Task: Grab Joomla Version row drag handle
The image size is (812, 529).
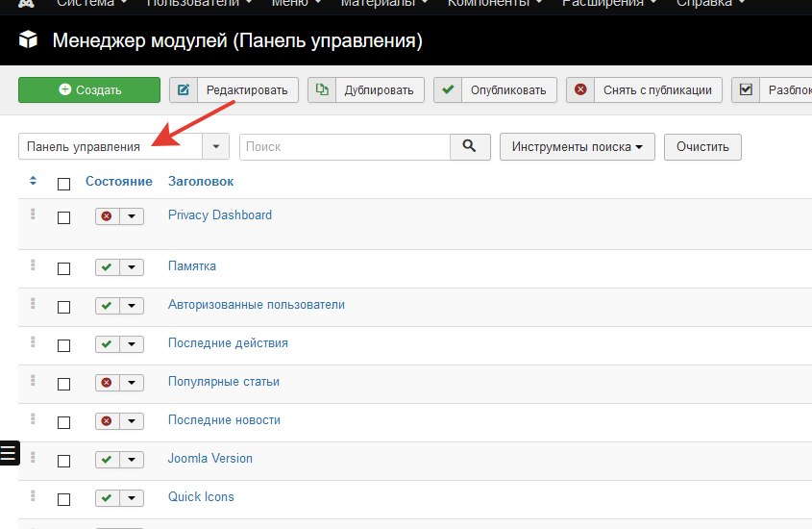Action: coord(33,457)
